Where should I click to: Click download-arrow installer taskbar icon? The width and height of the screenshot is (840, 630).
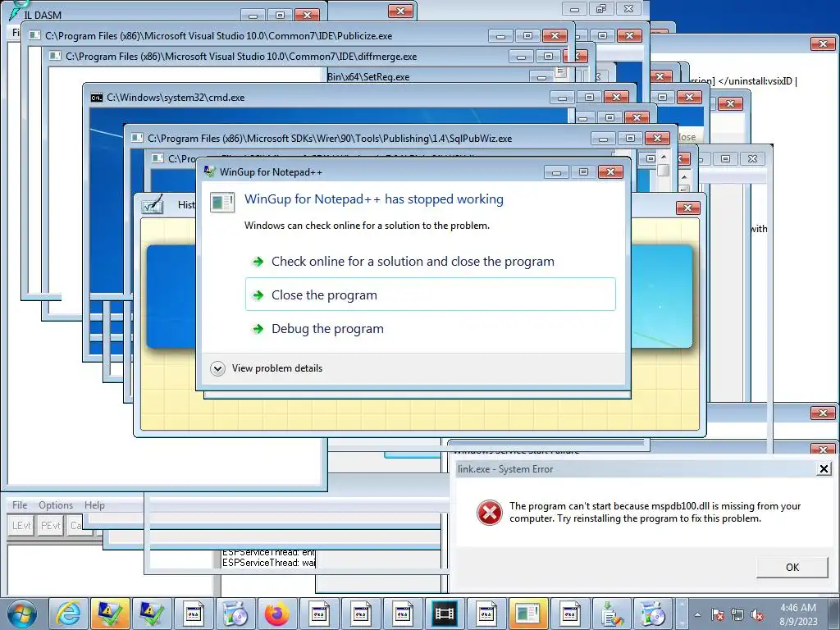pos(611,614)
